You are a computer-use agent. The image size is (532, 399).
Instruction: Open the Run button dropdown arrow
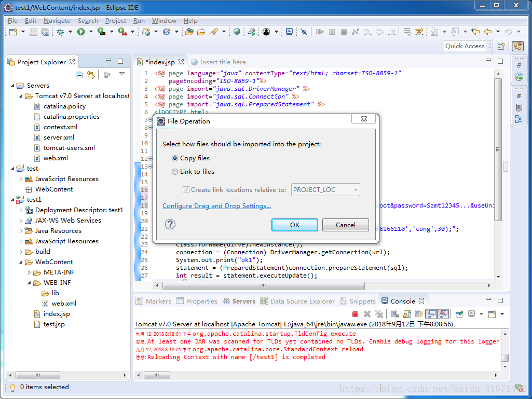[91, 32]
